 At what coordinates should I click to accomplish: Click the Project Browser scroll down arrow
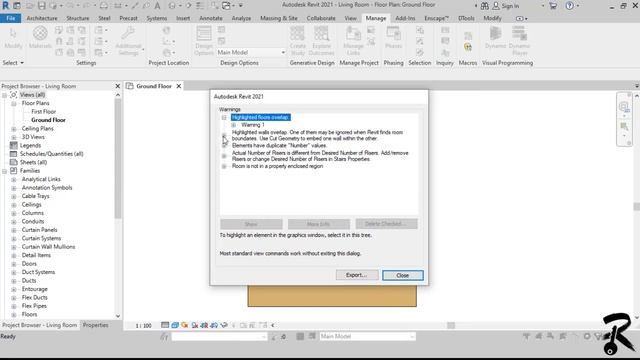(118, 316)
